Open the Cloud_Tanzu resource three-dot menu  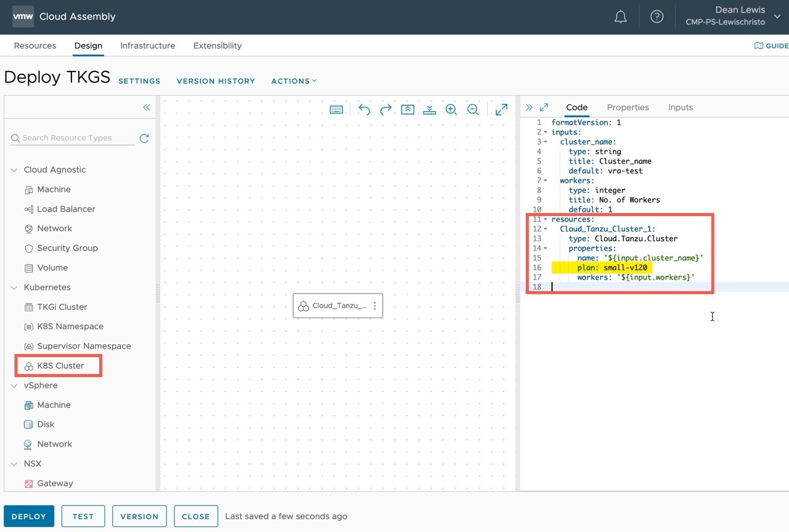[375, 306]
